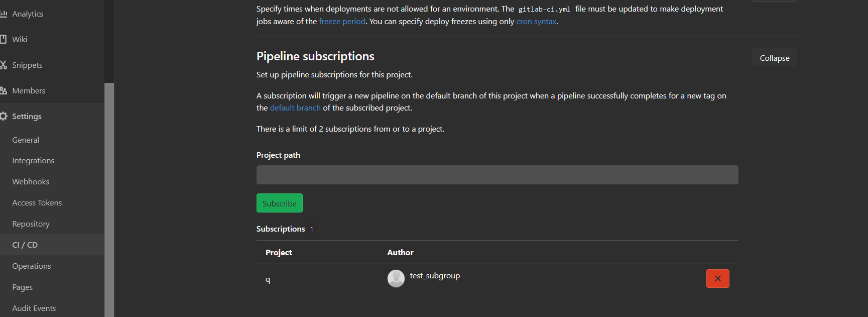Follow the freeze period link
This screenshot has height=317, width=868.
[342, 22]
